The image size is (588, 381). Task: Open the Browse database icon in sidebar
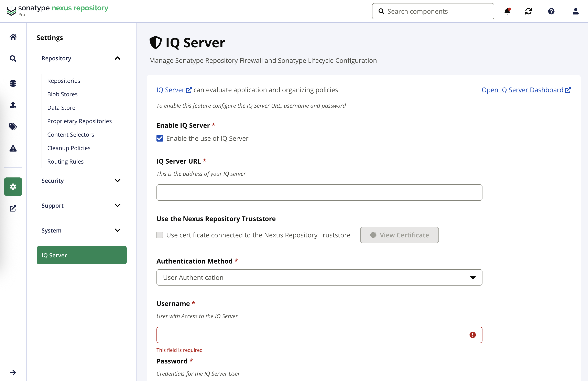13,83
